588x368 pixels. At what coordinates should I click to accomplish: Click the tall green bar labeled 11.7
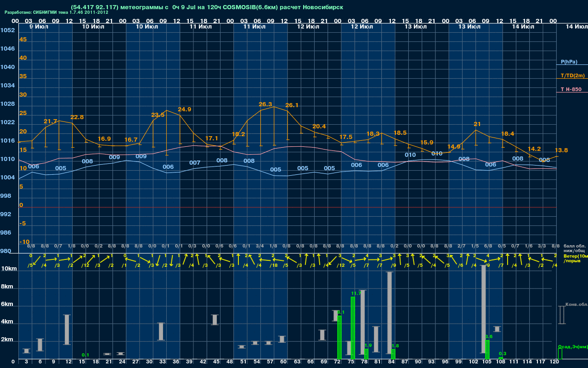pos(353,328)
